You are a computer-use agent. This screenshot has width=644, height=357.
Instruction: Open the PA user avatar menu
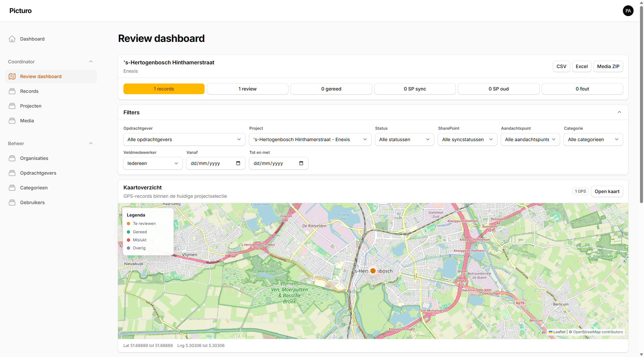(x=628, y=11)
